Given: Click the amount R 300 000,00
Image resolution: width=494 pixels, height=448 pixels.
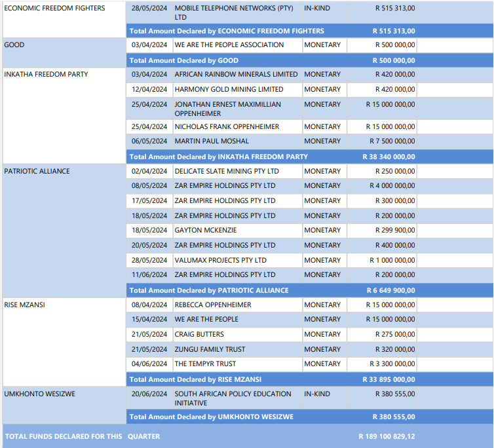Looking at the screenshot, I should [395, 200].
